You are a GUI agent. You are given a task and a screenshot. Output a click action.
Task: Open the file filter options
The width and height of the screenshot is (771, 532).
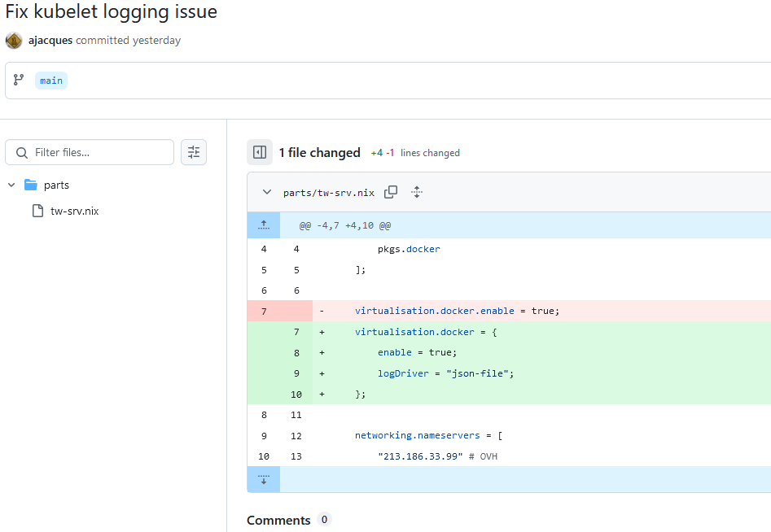click(193, 152)
